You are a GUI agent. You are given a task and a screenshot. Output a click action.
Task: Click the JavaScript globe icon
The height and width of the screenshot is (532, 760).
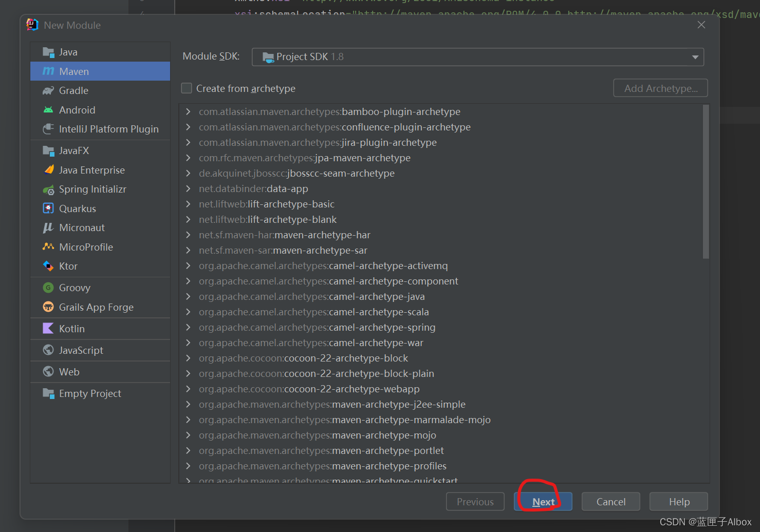coord(48,350)
